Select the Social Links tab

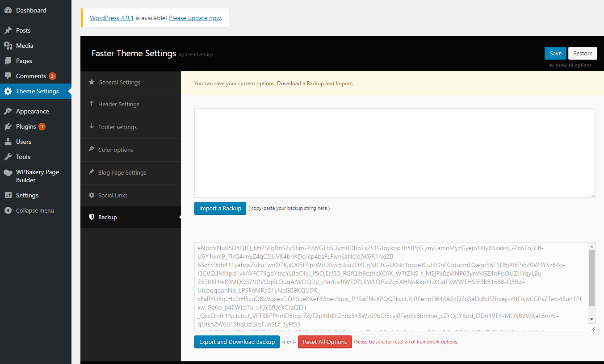(113, 195)
